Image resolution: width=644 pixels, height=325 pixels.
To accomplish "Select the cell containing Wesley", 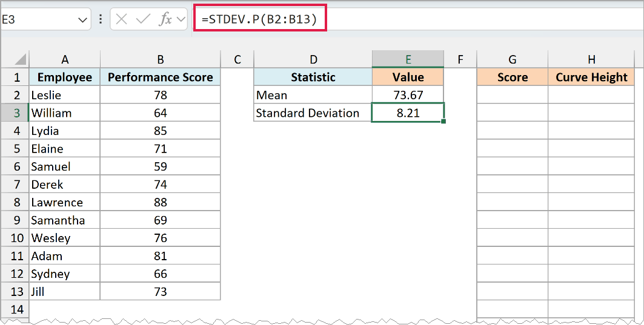I will click(64, 238).
